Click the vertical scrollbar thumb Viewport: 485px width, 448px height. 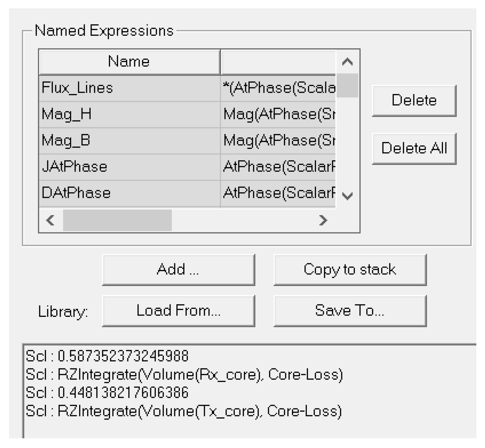click(348, 85)
